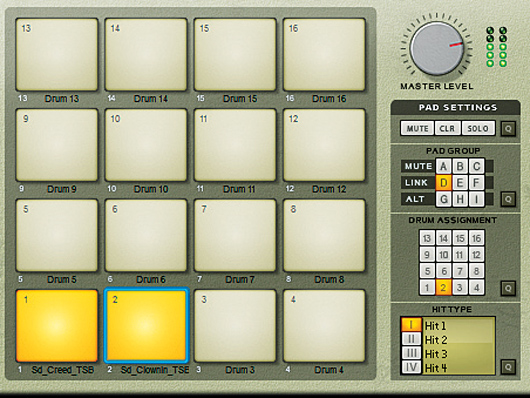Choose hit type IV
The height and width of the screenshot is (398, 530).
coord(411,367)
